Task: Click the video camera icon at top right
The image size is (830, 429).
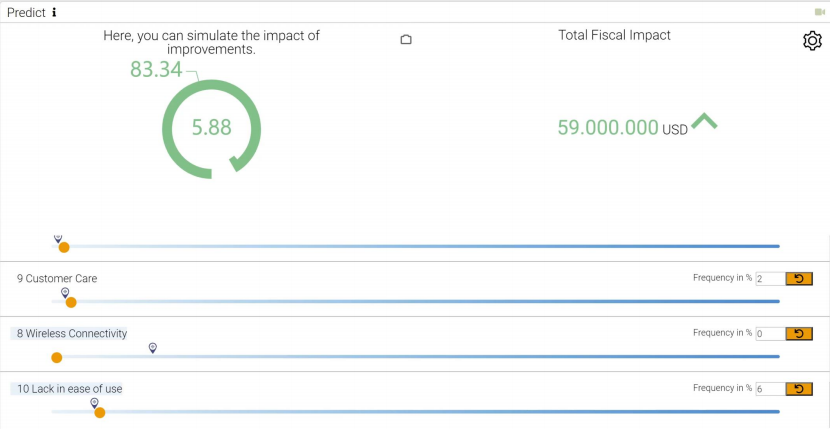Action: [819, 12]
